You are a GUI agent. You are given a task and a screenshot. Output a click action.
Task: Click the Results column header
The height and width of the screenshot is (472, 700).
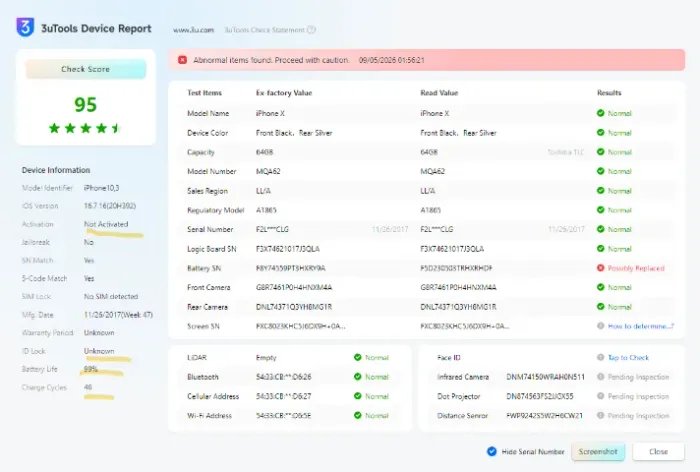point(609,93)
